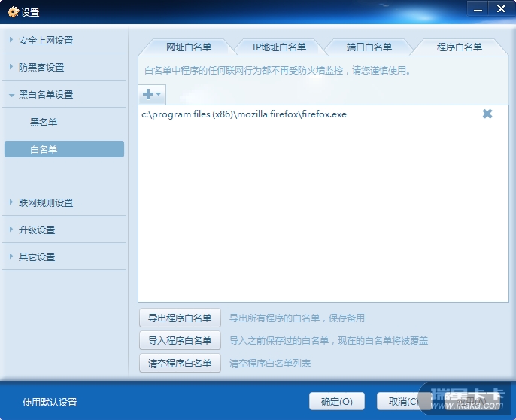Image resolution: width=516 pixels, height=420 pixels.
Task: Click 导入程序白名单 button
Action: (x=180, y=340)
